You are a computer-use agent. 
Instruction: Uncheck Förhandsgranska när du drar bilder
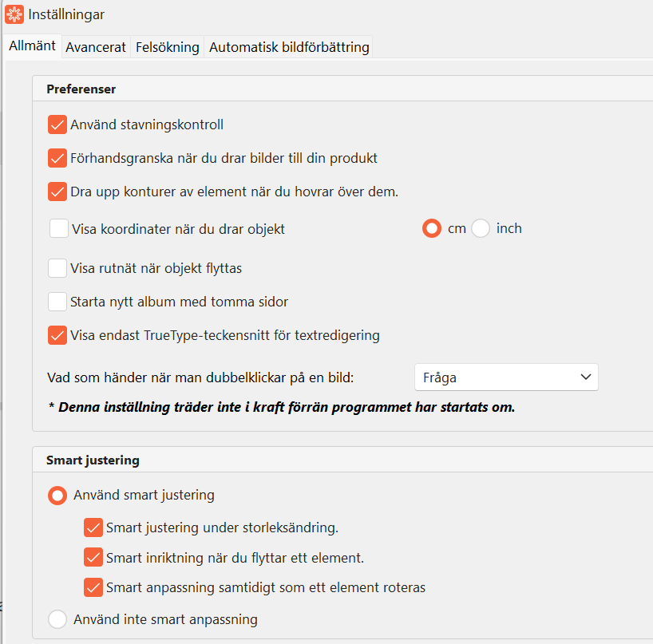(x=57, y=158)
